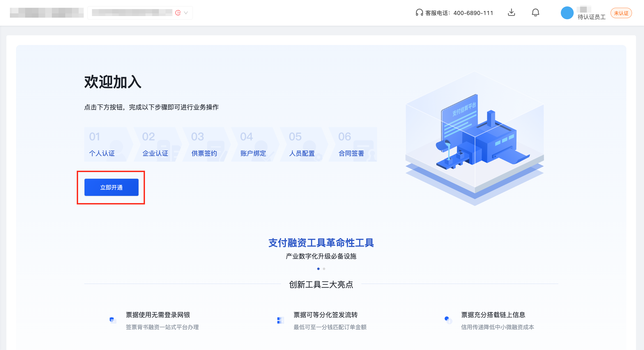Viewport: 644px width, 350px height.
Task: Click the blue user avatar
Action: click(x=567, y=13)
